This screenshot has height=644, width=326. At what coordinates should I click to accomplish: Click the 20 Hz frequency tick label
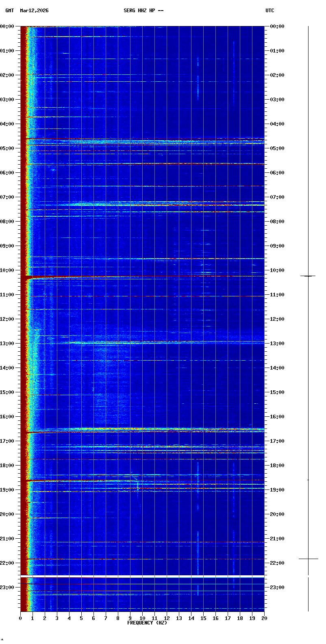[264, 618]
